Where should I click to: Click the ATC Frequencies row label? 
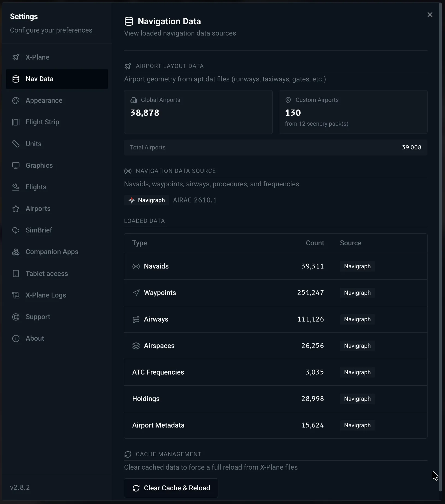tap(158, 372)
